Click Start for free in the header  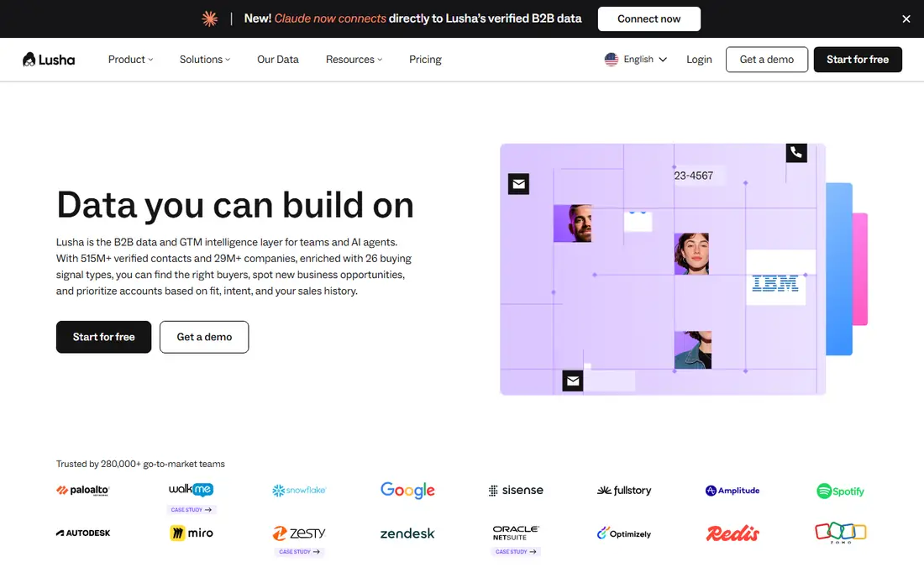click(858, 60)
